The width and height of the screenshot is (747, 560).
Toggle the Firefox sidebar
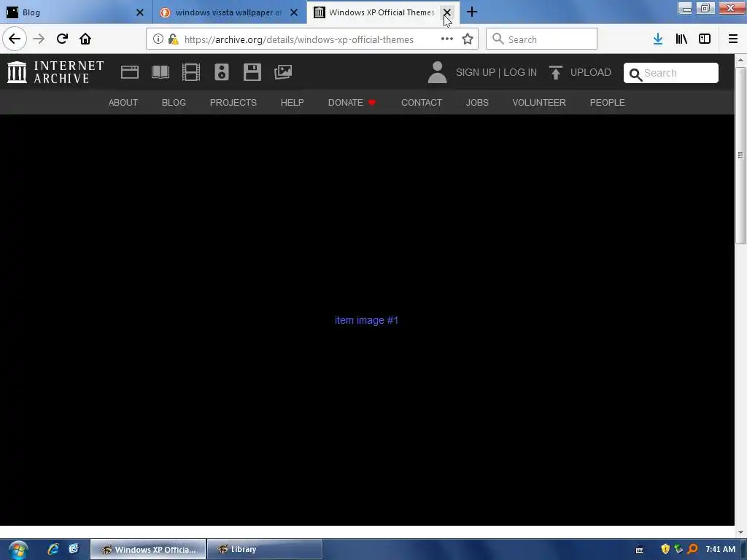[x=705, y=39]
